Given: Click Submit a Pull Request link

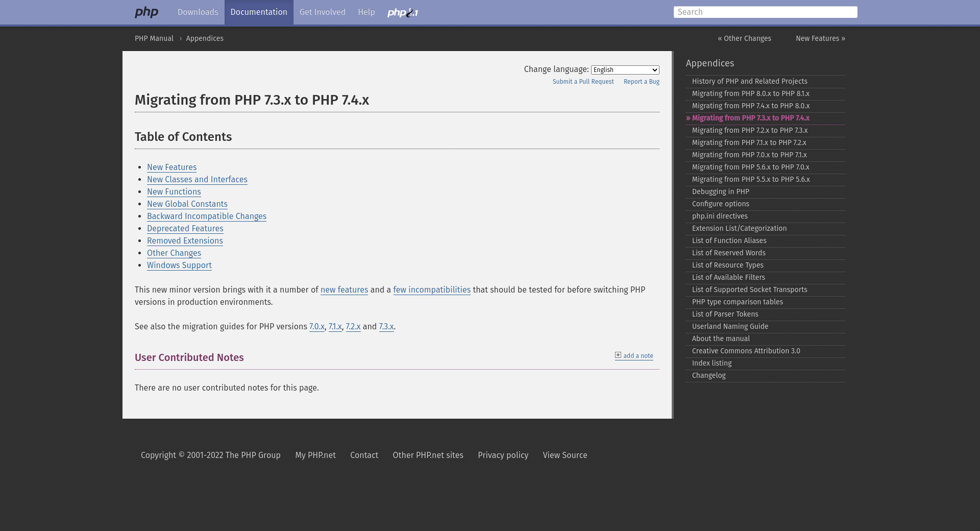Looking at the screenshot, I should tap(583, 82).
